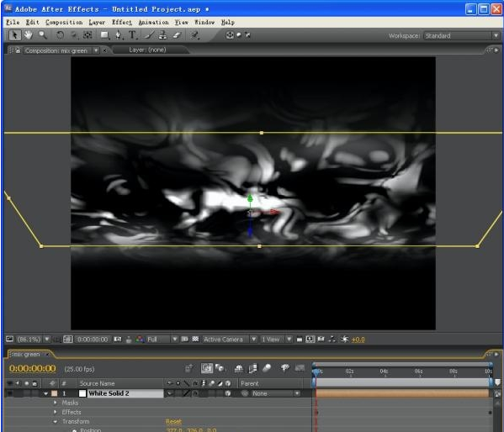Click the Brainstorm icon in timeline

coord(284,368)
